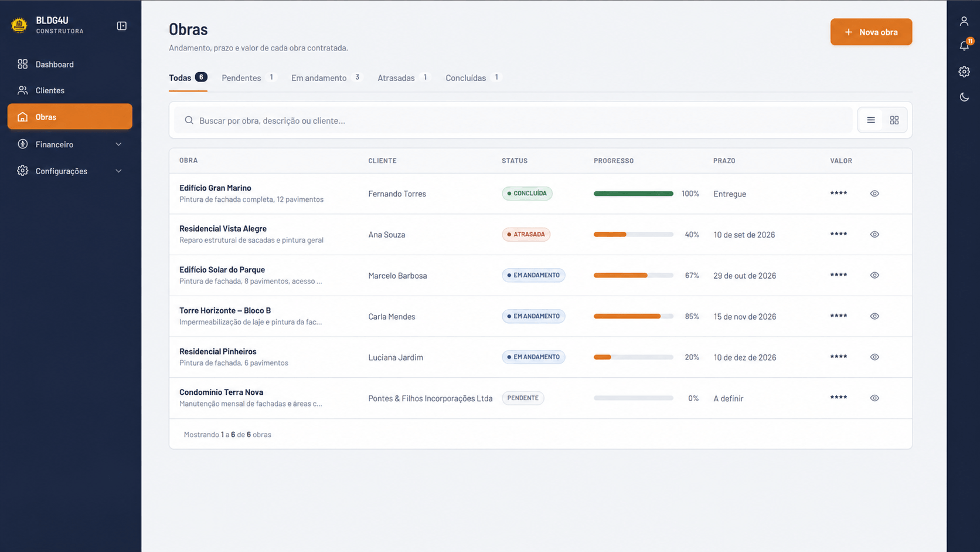
Task: Collapse the sidebar panel icon
Action: (x=122, y=26)
